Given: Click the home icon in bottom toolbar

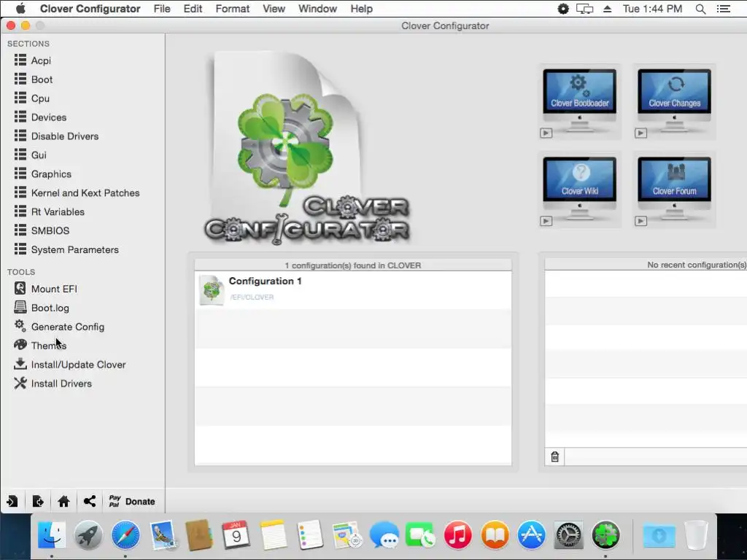Looking at the screenshot, I should 63,501.
